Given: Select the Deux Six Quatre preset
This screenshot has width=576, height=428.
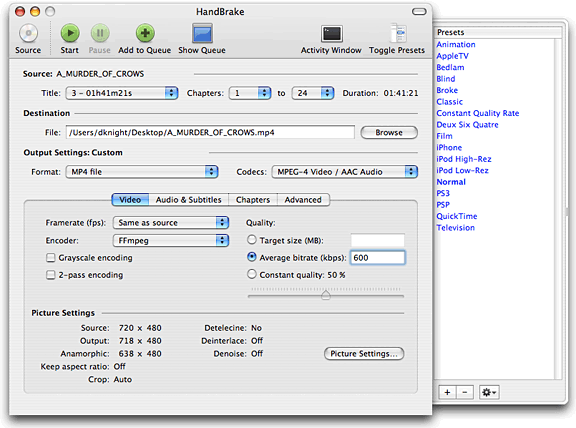Looking at the screenshot, I should (x=468, y=125).
